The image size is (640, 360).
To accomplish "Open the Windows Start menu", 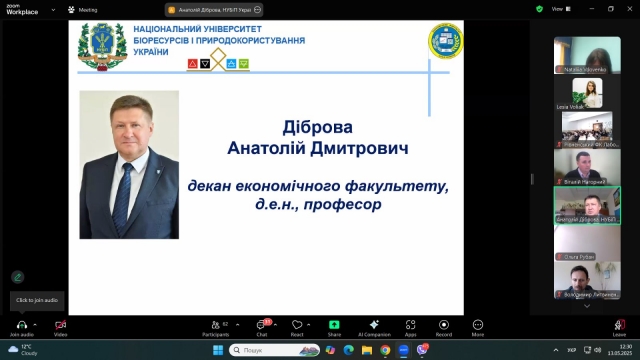I will 218,350.
